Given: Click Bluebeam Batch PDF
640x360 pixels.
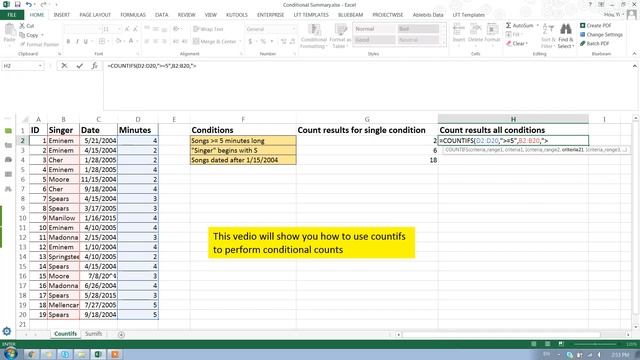Looking at the screenshot, I should tap(594, 43).
